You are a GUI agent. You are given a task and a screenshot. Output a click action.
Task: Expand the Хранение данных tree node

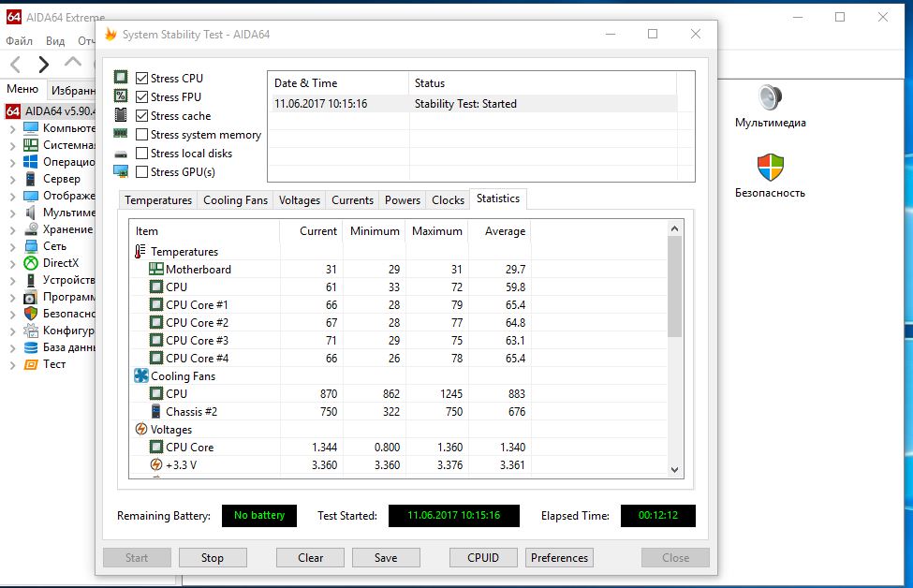[13, 230]
